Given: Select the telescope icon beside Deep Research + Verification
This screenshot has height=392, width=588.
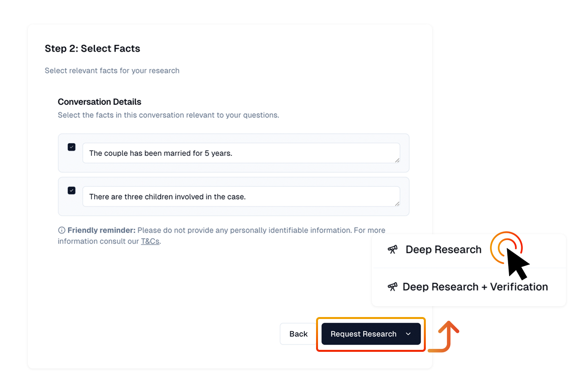Looking at the screenshot, I should click(392, 287).
